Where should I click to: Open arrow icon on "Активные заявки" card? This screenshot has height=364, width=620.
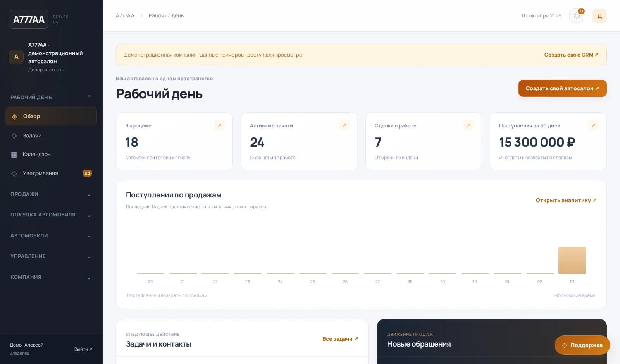[344, 125]
